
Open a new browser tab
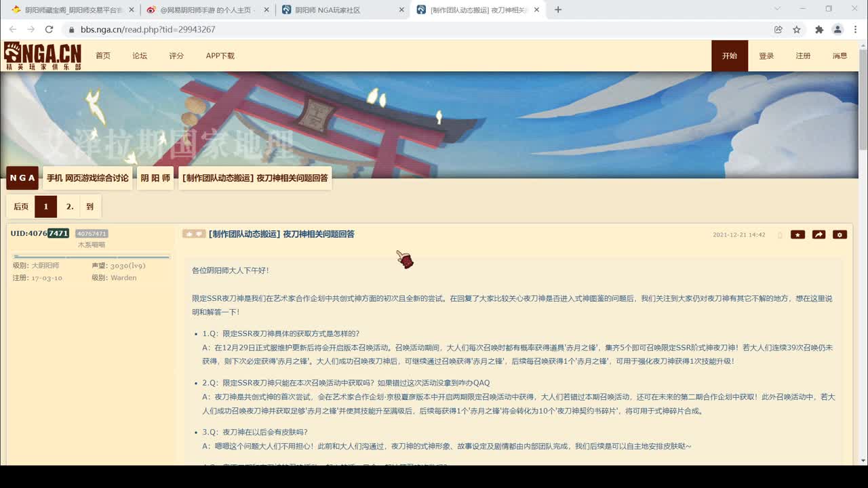click(558, 9)
